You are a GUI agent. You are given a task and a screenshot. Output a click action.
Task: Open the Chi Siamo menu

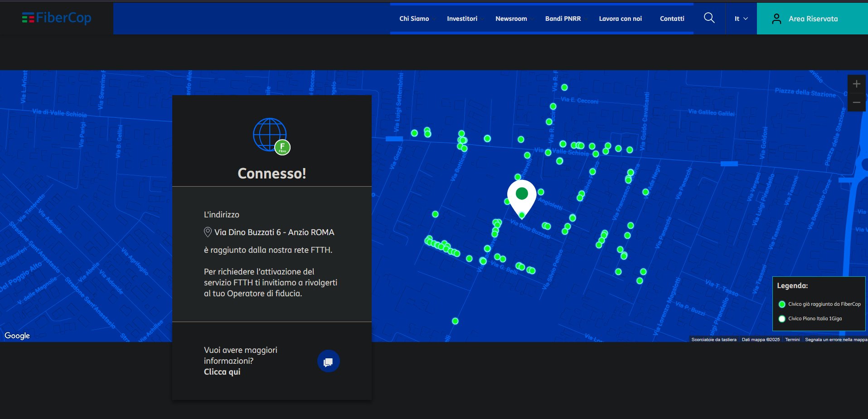click(414, 19)
